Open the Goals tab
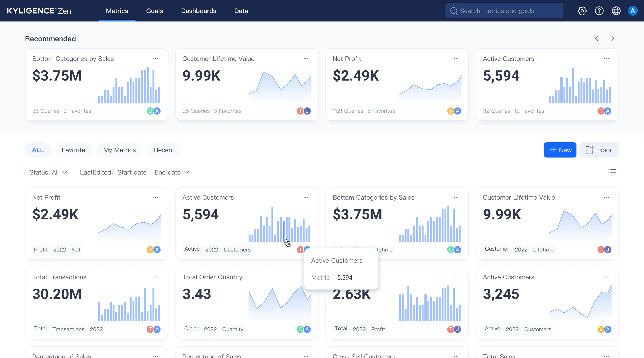Viewport: 644px width, 358px height. (155, 11)
